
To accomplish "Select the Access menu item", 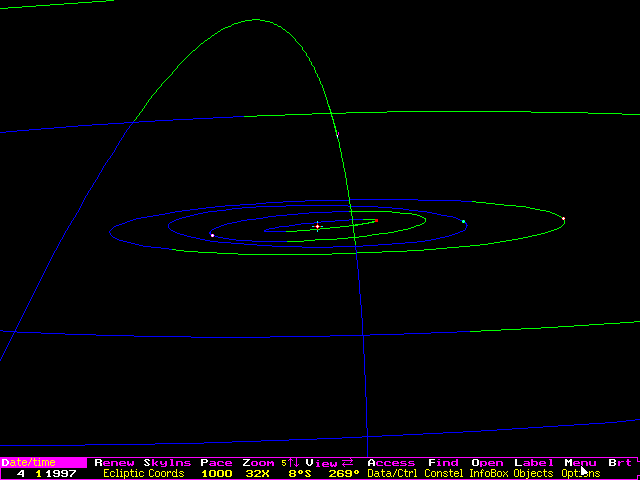I will 391,463.
